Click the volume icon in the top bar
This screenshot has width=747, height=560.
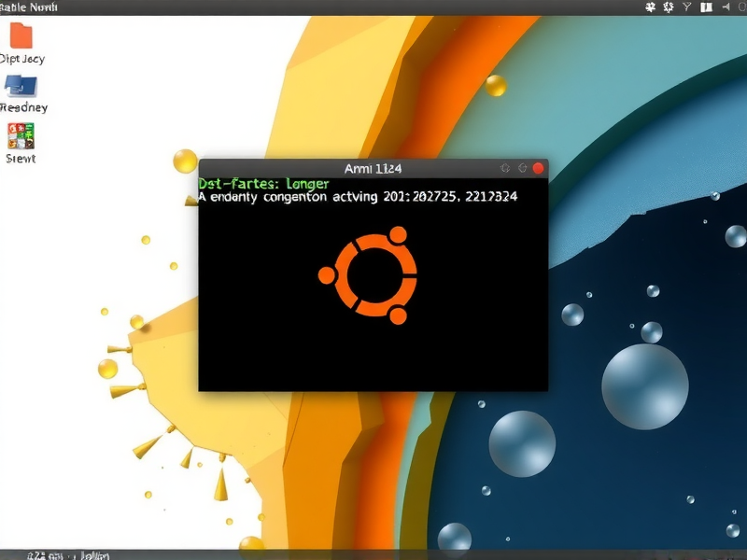725,7
